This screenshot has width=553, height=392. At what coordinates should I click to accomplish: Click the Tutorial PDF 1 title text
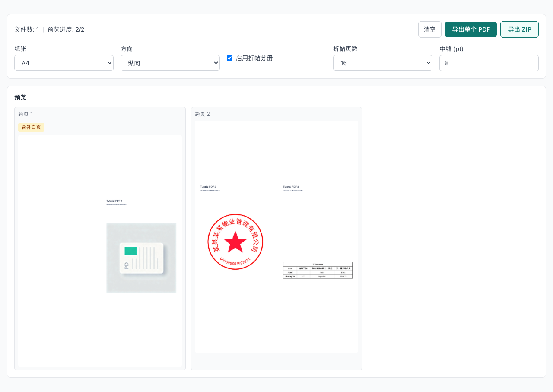(114, 201)
